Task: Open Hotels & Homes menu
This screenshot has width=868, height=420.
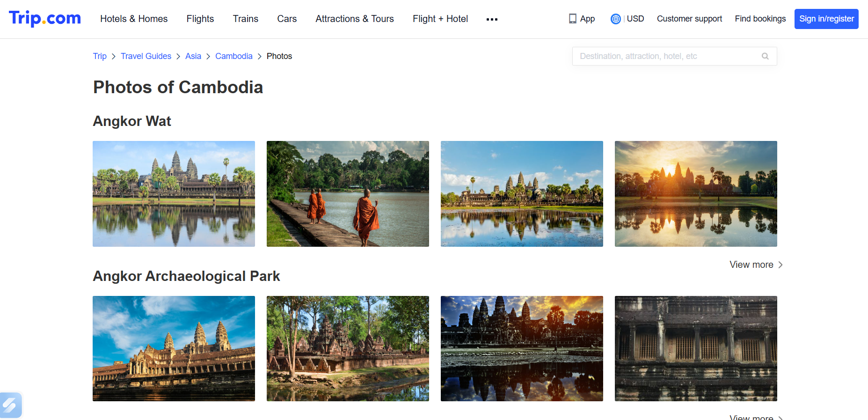Action: click(134, 19)
